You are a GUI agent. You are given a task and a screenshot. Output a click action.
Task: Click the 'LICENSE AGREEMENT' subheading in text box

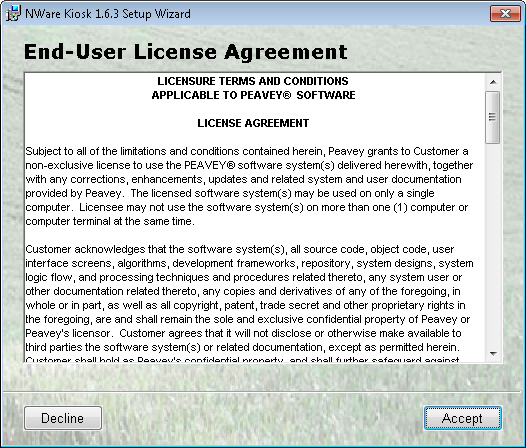253,123
